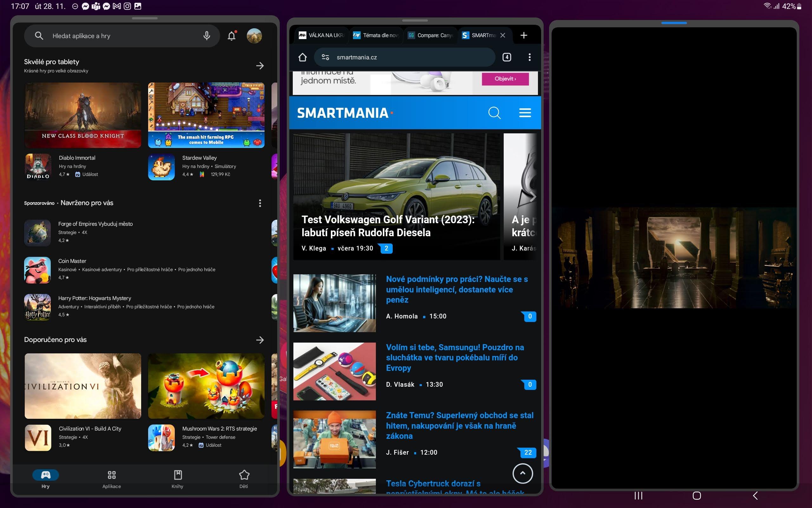
Task: Open the profile avatar in Play Store
Action: [254, 36]
